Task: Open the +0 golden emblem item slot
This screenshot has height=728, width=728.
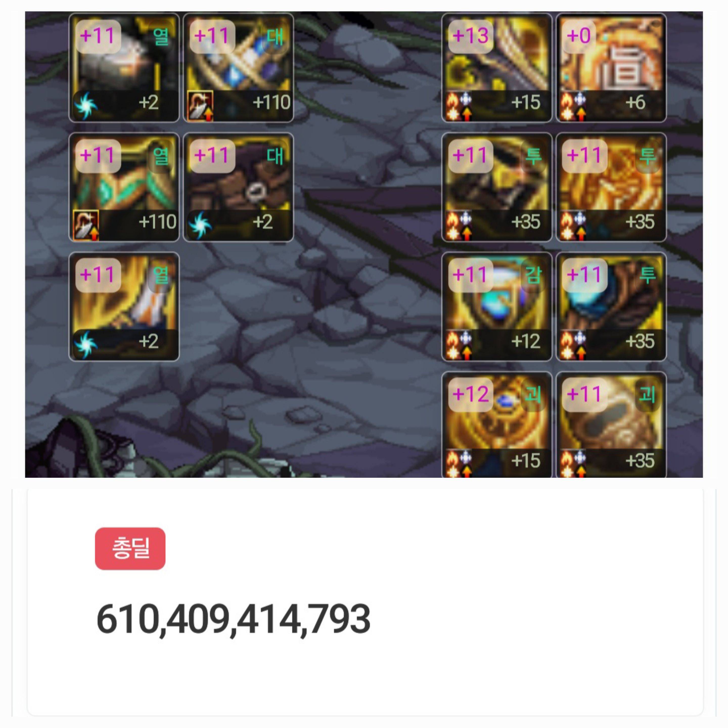Action: pos(611,68)
